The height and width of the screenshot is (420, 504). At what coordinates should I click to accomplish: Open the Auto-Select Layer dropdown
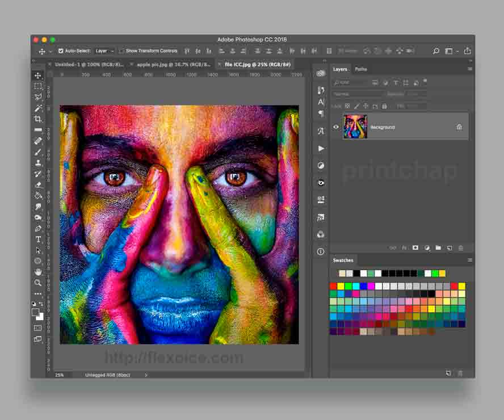[105, 51]
